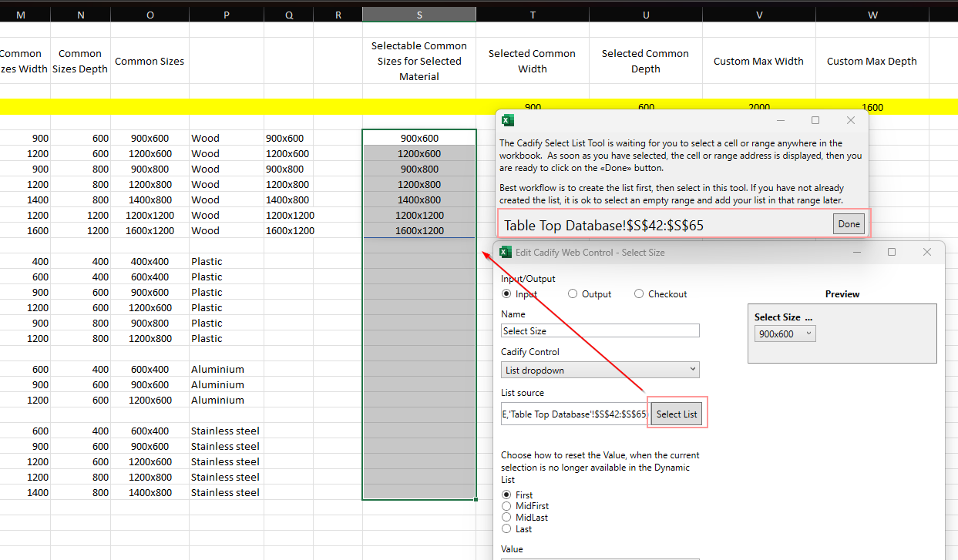Click the 'Common Sizes' header cell

click(150, 61)
